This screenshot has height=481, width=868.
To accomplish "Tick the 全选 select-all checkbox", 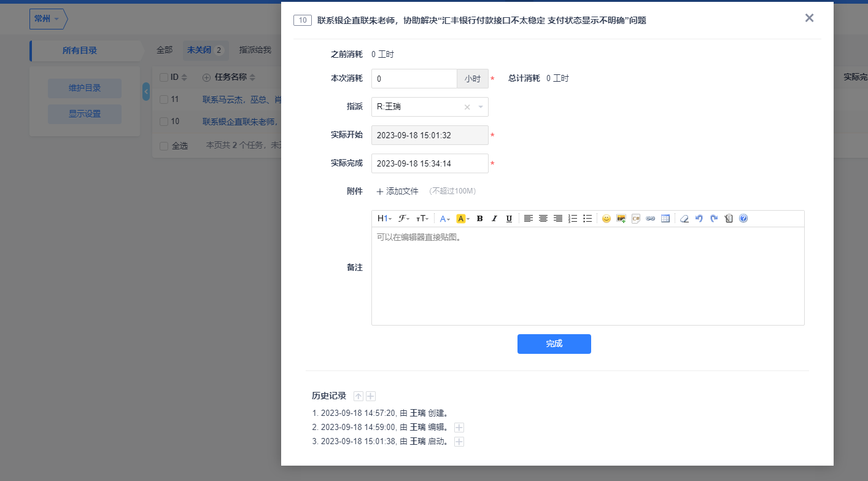I will pyautogui.click(x=163, y=146).
